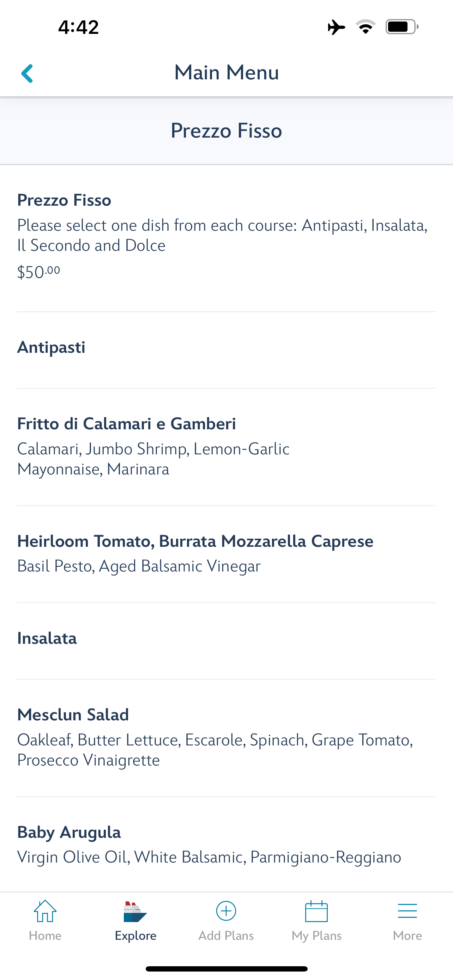Open the Home tab house icon
Viewport: 453px width, 980px height.
pos(45,911)
